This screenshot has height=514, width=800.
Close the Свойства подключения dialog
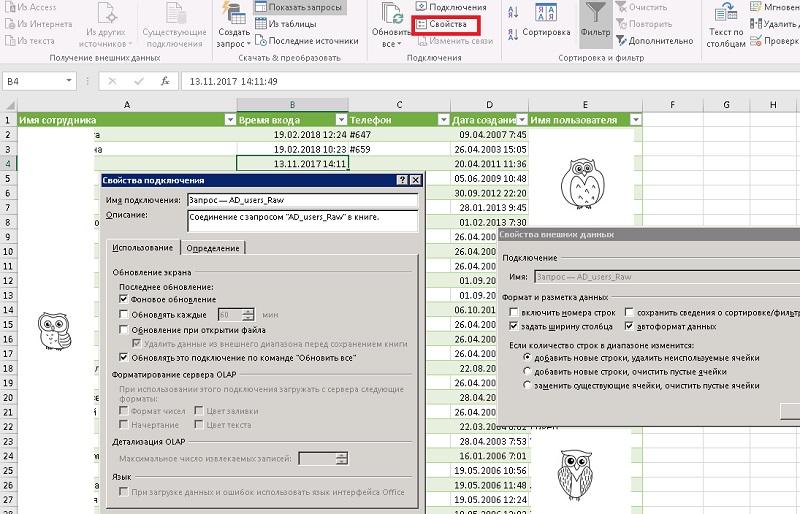point(416,180)
